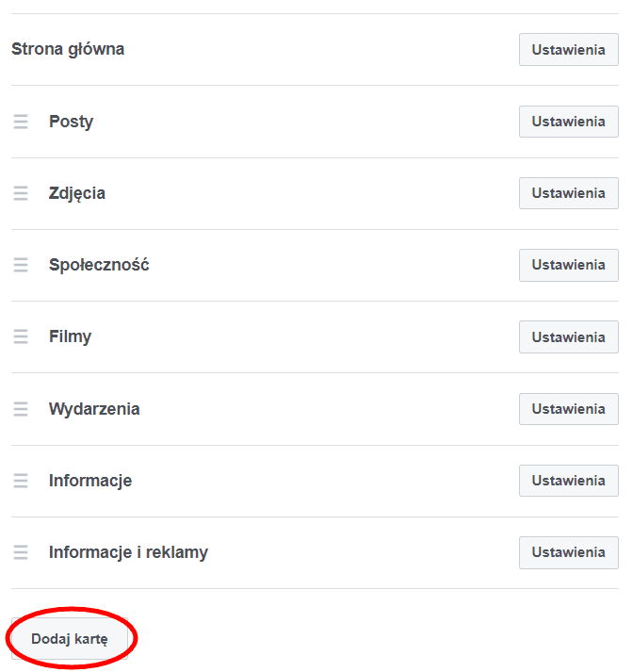Select the Strona główna row label
Screen dimensions: 633x672
click(68, 49)
